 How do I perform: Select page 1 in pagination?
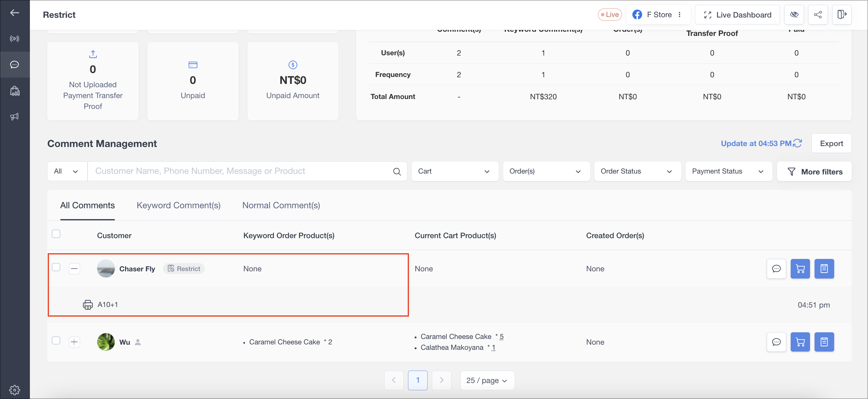[x=417, y=381]
